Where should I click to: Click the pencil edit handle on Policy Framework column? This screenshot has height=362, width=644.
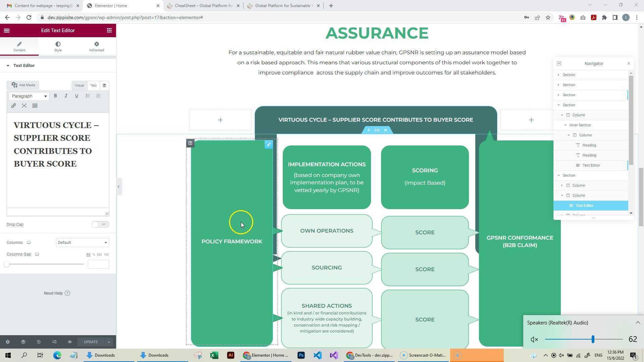click(269, 145)
